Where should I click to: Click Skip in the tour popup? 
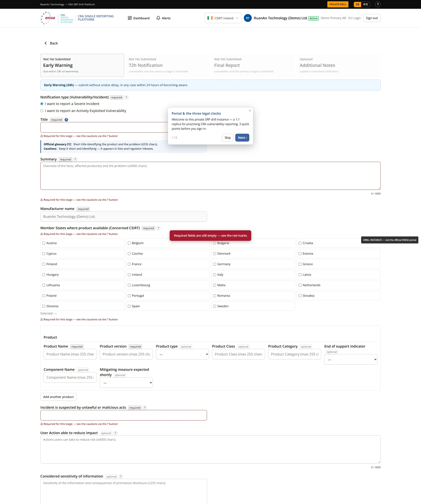227,138
